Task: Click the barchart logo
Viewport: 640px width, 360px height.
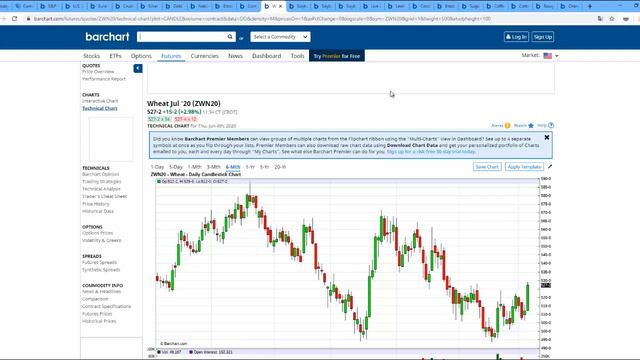Action: pyautogui.click(x=107, y=37)
